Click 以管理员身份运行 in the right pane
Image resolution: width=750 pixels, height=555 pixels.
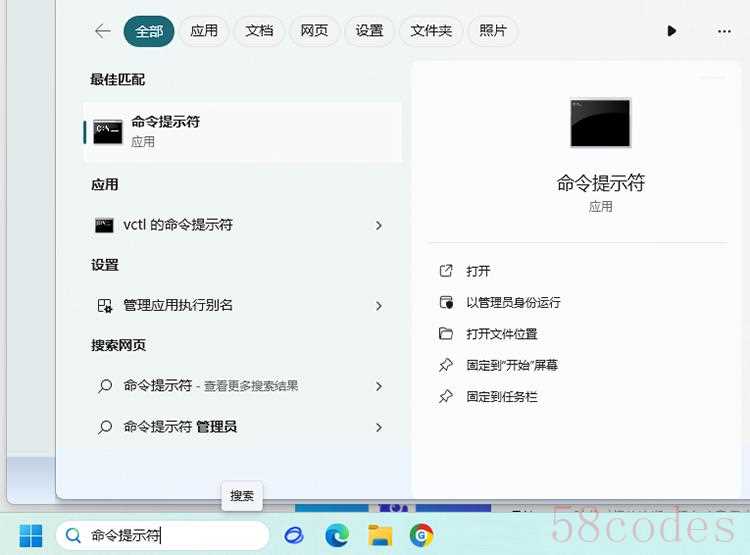point(513,303)
